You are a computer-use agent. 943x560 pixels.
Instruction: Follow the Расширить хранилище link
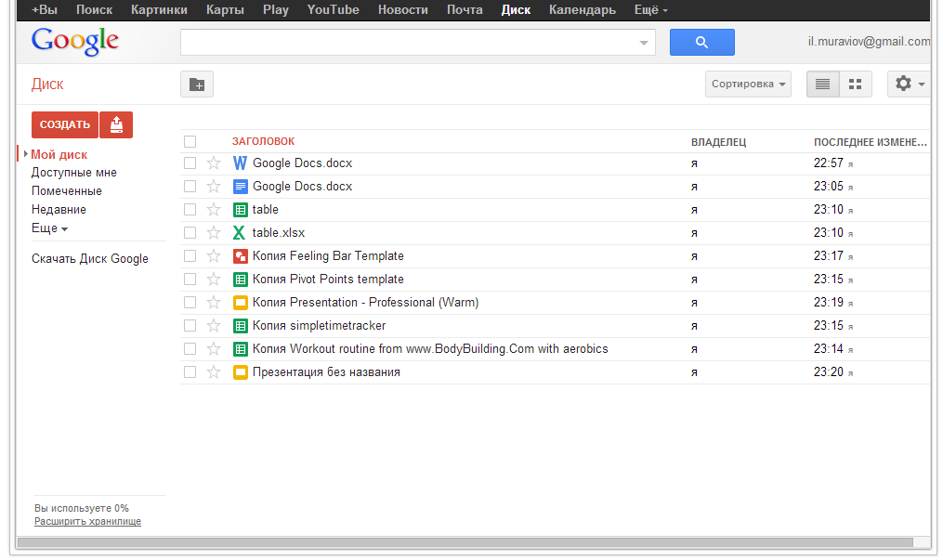pos(87,522)
